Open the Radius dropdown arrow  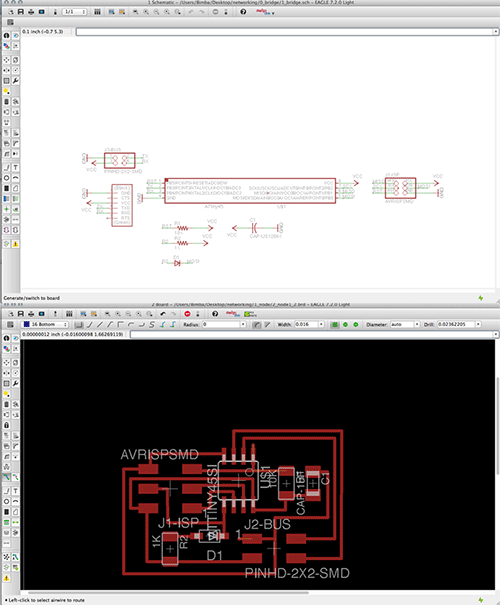243,324
